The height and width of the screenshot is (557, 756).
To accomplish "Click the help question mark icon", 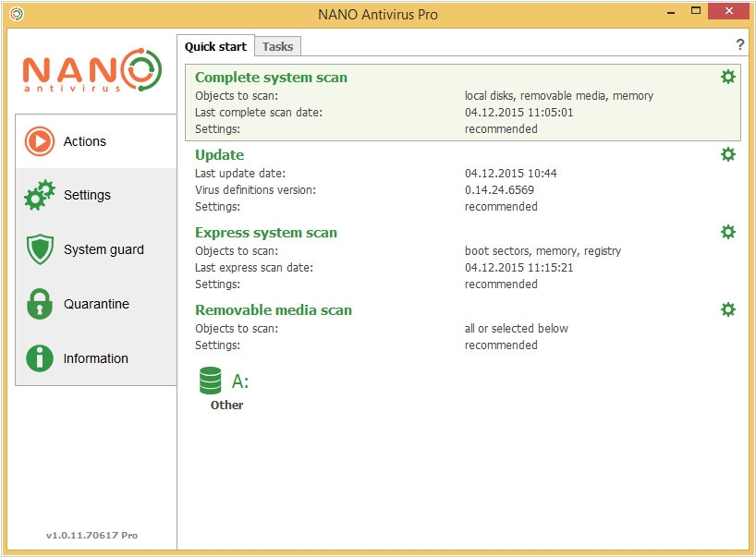I will tap(740, 45).
